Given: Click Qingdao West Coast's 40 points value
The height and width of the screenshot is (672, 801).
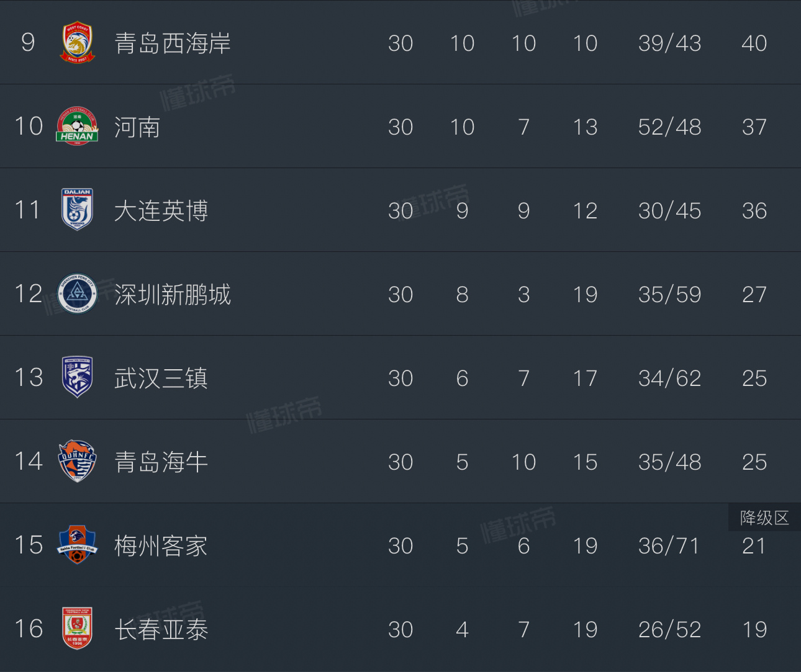Looking at the screenshot, I should [754, 43].
